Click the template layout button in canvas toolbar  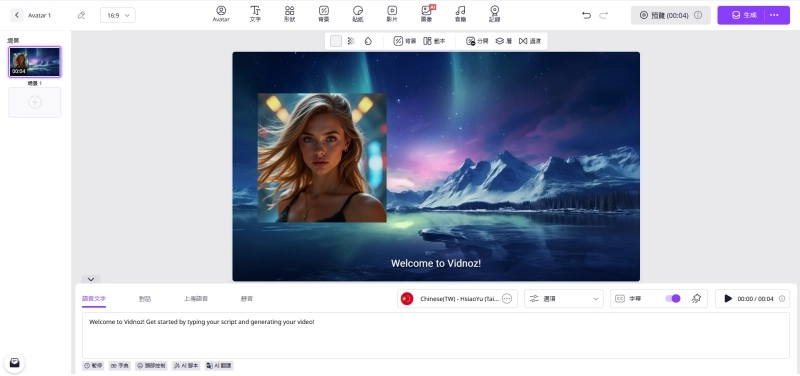pyautogui.click(x=434, y=41)
